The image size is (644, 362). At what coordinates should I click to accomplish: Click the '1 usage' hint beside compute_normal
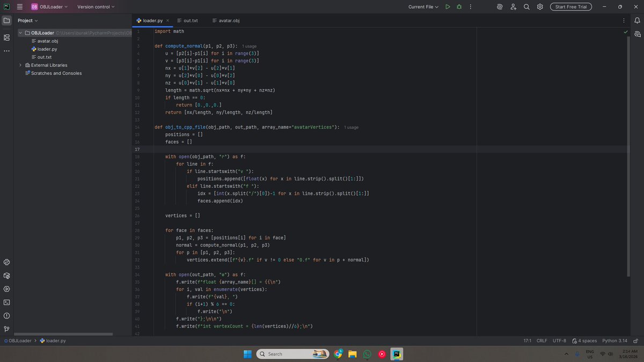coord(249,47)
